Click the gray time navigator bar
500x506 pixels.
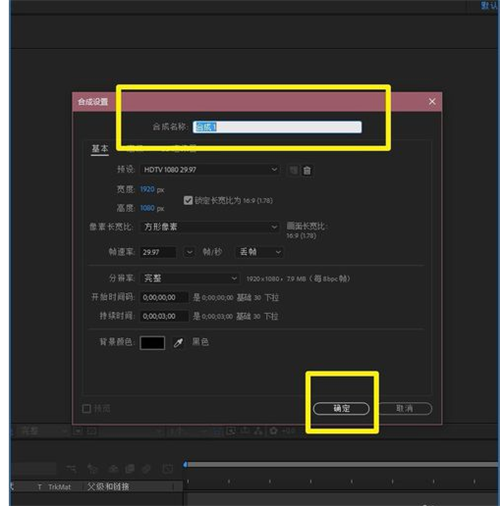pos(342,464)
